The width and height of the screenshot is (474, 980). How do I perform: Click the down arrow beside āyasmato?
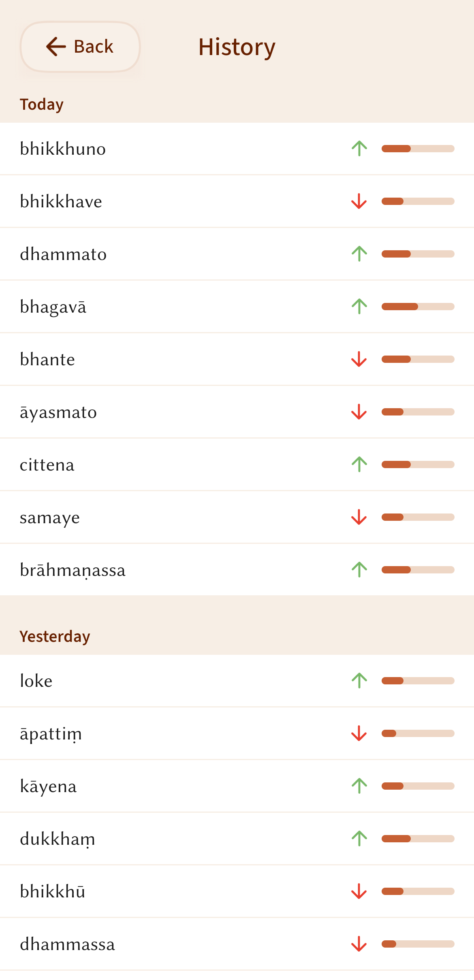[359, 412]
